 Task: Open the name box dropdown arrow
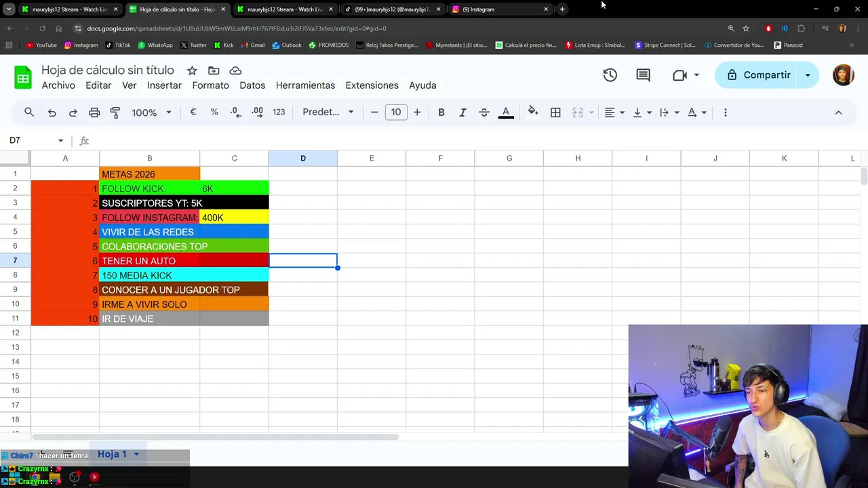click(x=60, y=141)
